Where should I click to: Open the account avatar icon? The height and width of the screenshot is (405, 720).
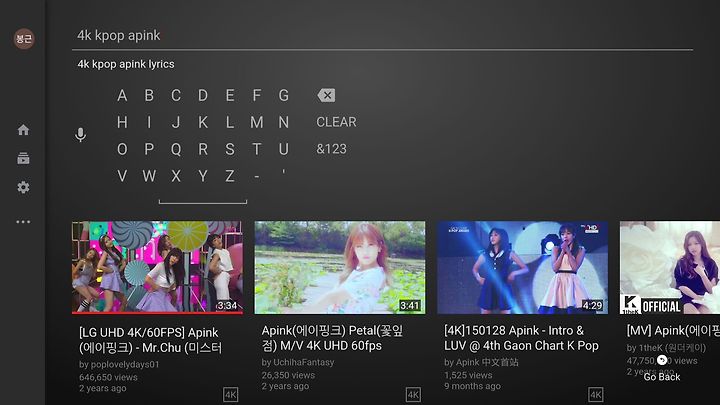[24, 39]
